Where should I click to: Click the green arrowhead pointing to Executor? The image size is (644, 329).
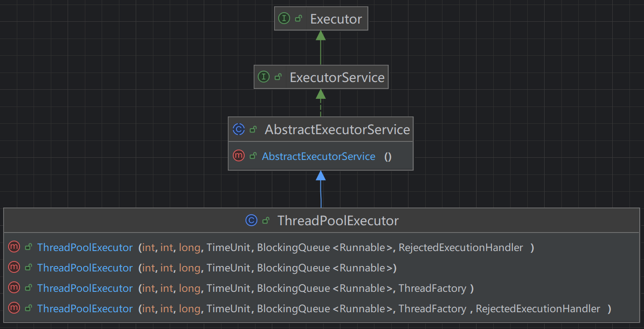[x=321, y=35]
